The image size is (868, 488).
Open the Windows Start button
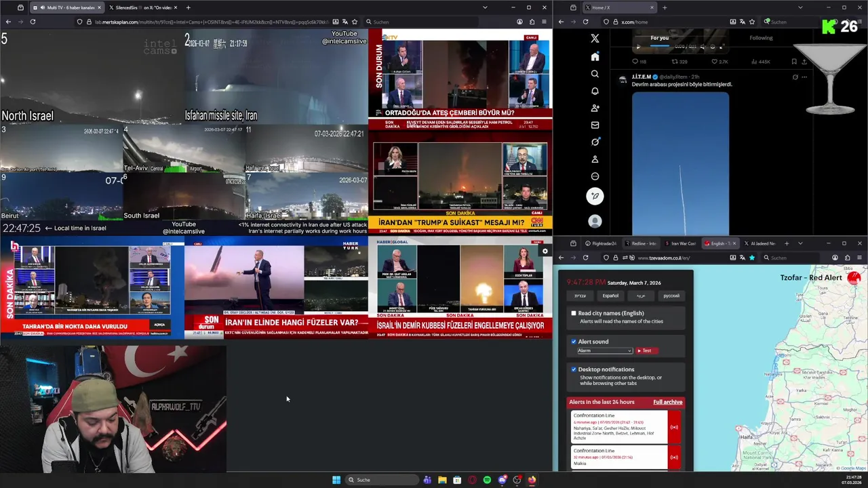pos(336,480)
